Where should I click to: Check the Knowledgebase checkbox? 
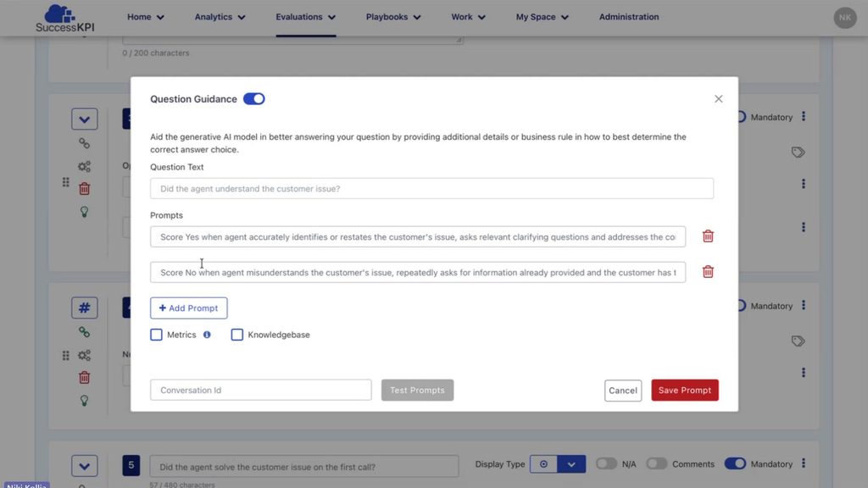pos(237,335)
